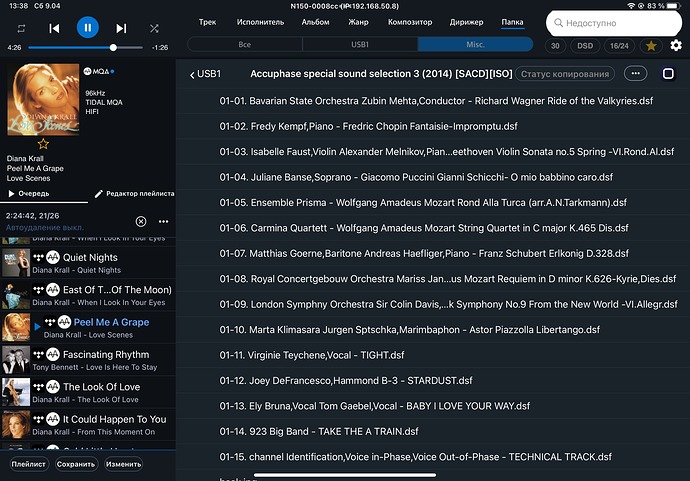This screenshot has height=481, width=690.
Task: Switch to the Композитор tab
Action: click(x=410, y=22)
